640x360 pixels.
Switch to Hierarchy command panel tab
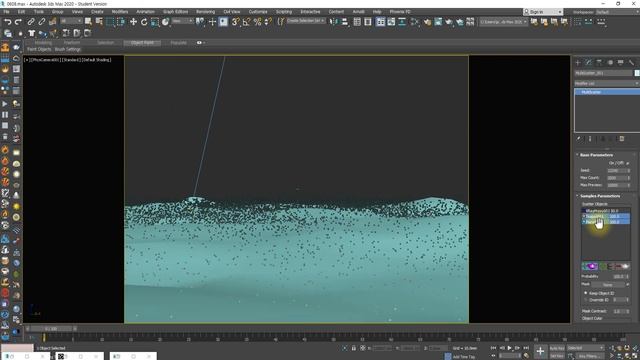599,62
